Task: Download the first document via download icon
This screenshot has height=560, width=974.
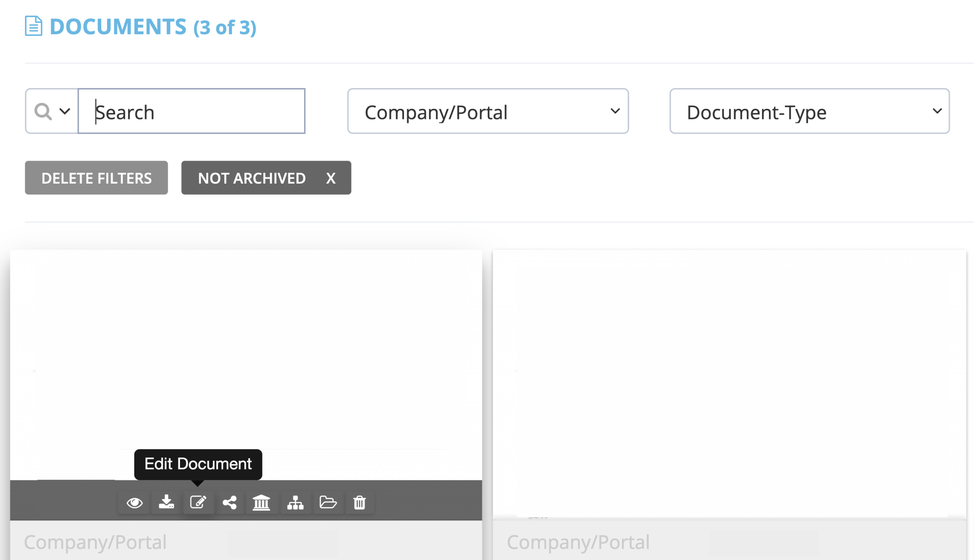Action: click(x=166, y=502)
